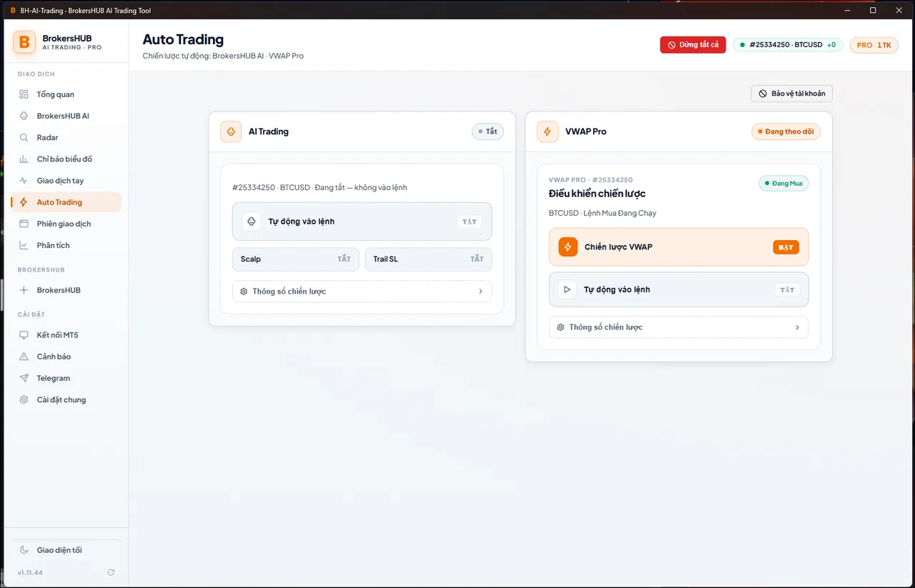Click the Kết nối MT5 monitor icon
Viewport: 915px width, 588px height.
pos(24,335)
